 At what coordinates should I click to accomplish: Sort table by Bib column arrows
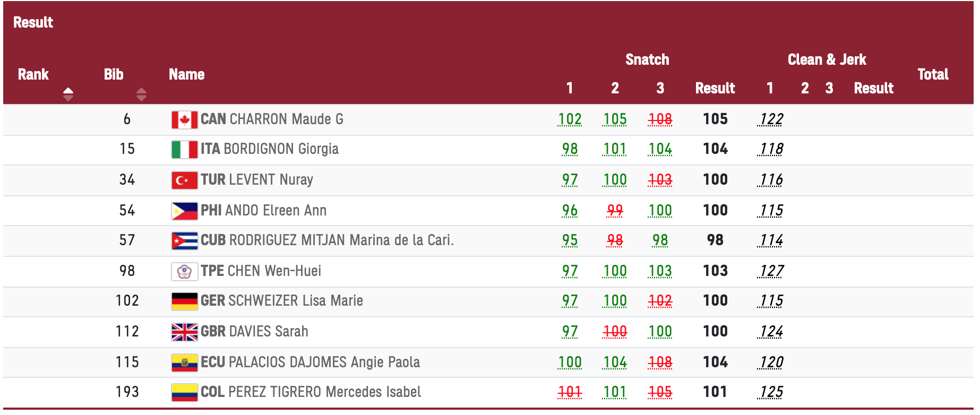click(141, 94)
